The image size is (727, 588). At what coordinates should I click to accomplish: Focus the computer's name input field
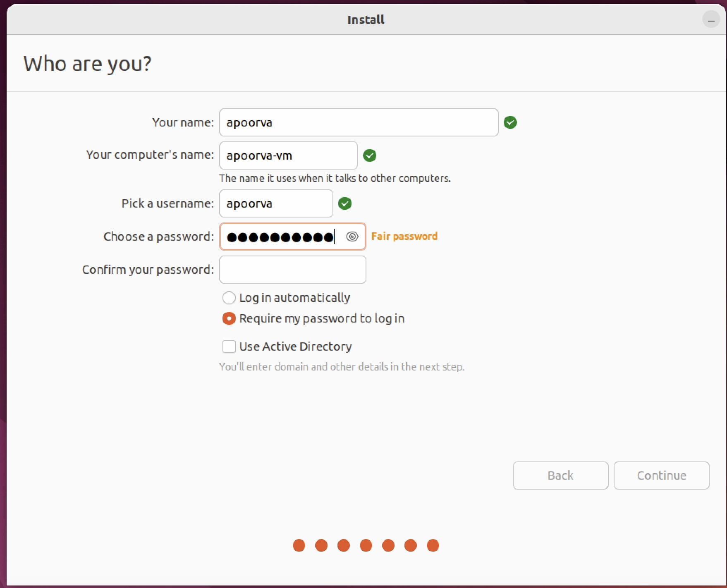pyautogui.click(x=288, y=155)
